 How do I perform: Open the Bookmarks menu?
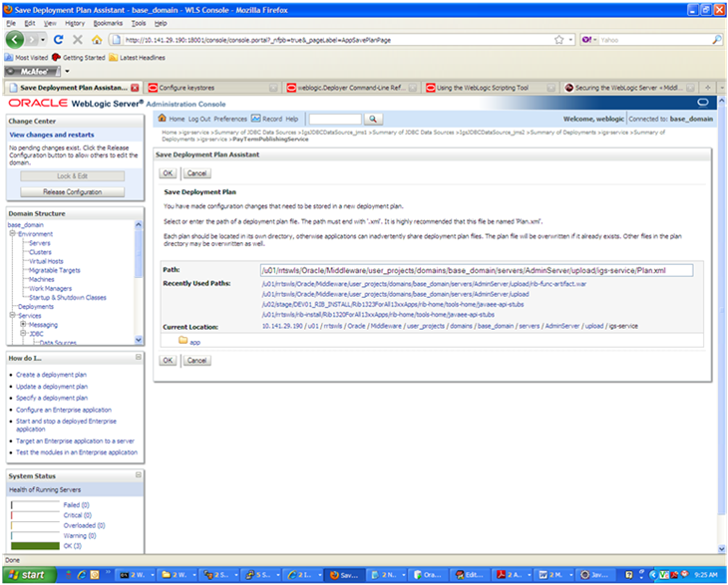click(108, 23)
